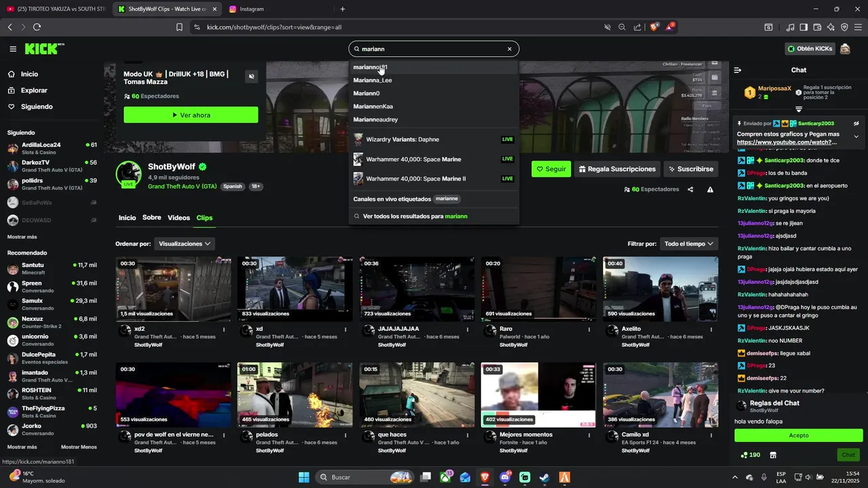Screen dimensions: 868x488
Task: Click the marianne tag chip
Action: [447, 199]
